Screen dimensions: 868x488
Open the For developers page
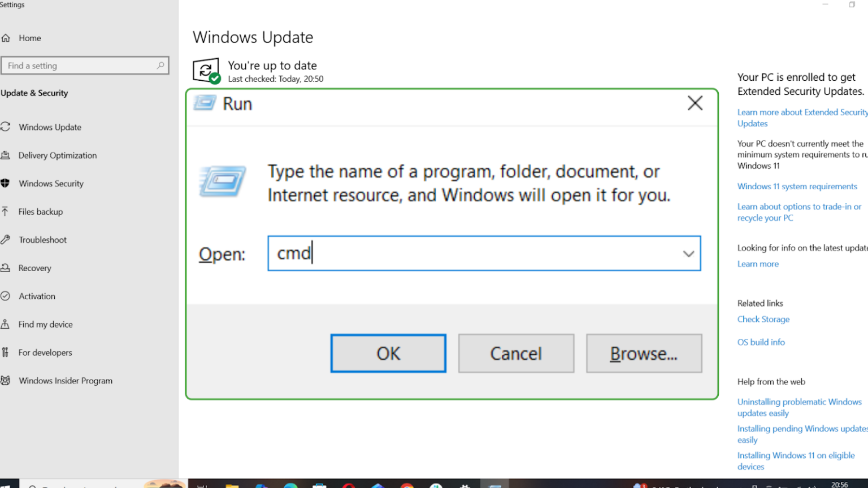45,352
